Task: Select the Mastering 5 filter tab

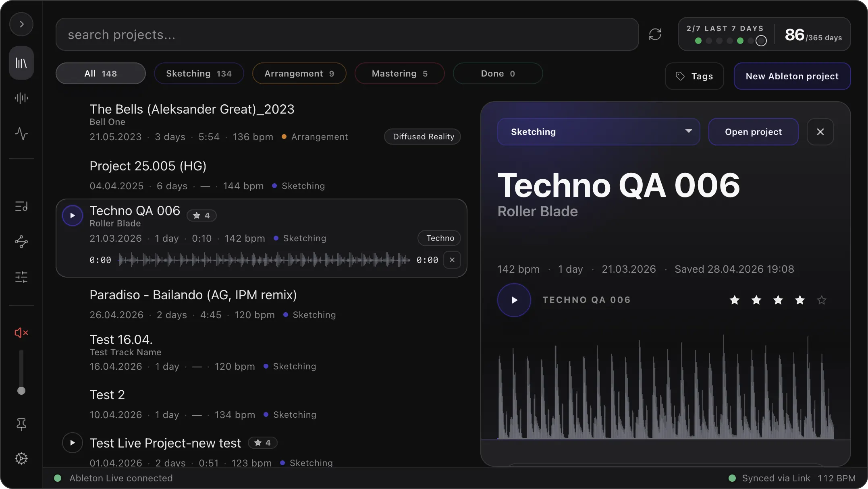Action: 399,73
